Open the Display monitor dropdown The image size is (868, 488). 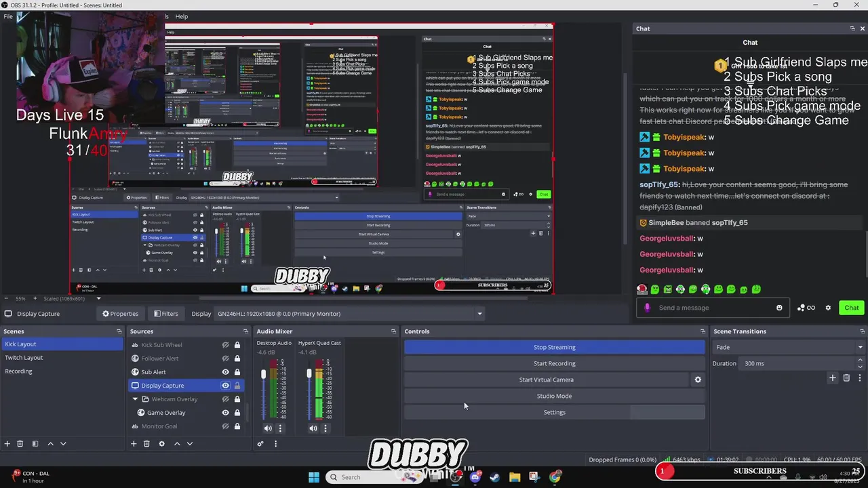pos(349,314)
